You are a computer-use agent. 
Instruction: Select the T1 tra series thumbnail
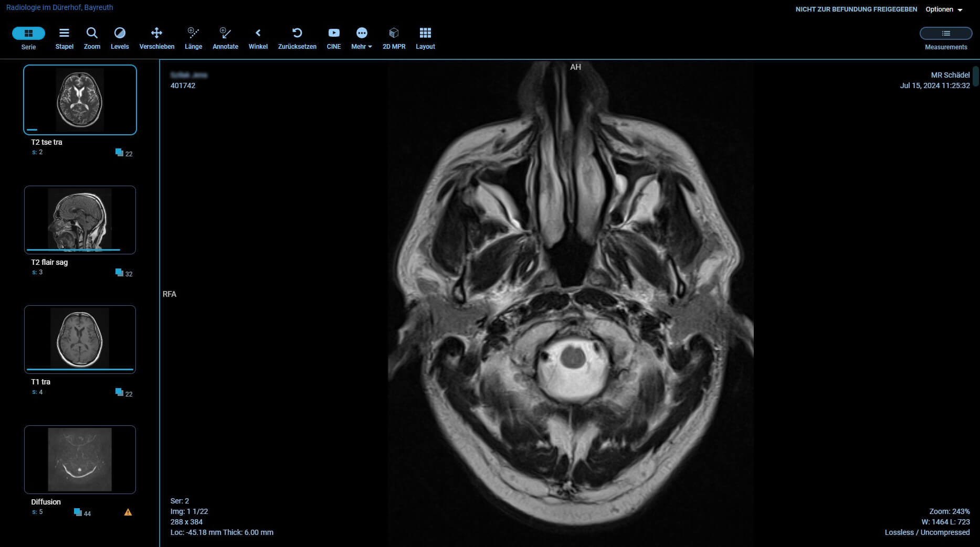click(80, 339)
